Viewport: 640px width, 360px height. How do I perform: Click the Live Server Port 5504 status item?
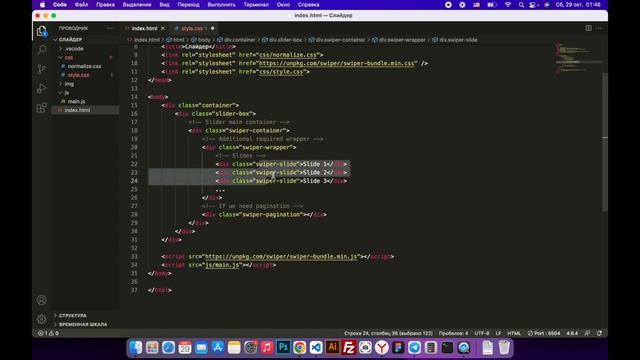click(x=544, y=333)
